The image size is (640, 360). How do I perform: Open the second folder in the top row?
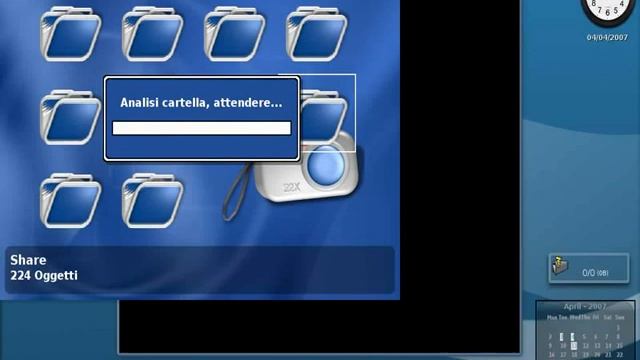(x=152, y=34)
